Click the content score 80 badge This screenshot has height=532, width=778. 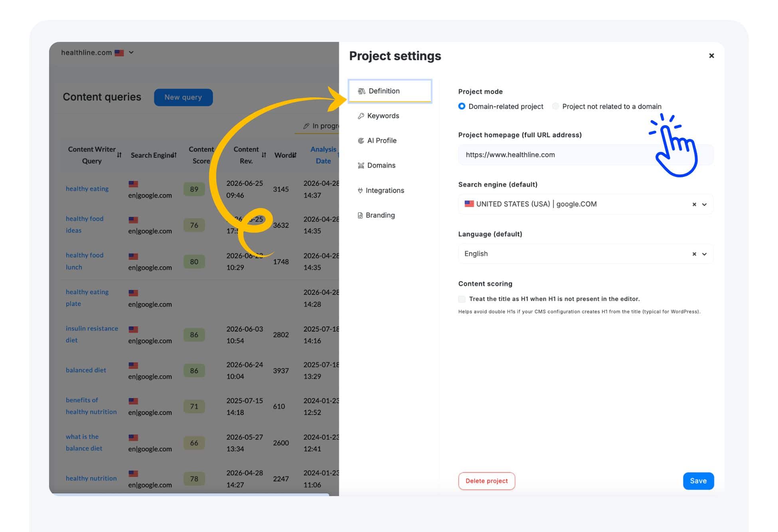194,262
